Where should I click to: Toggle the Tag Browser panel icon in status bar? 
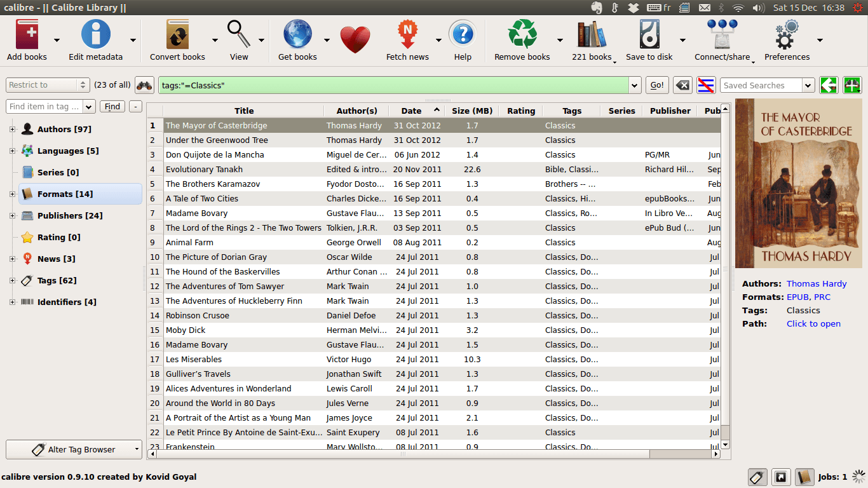pos(757,477)
